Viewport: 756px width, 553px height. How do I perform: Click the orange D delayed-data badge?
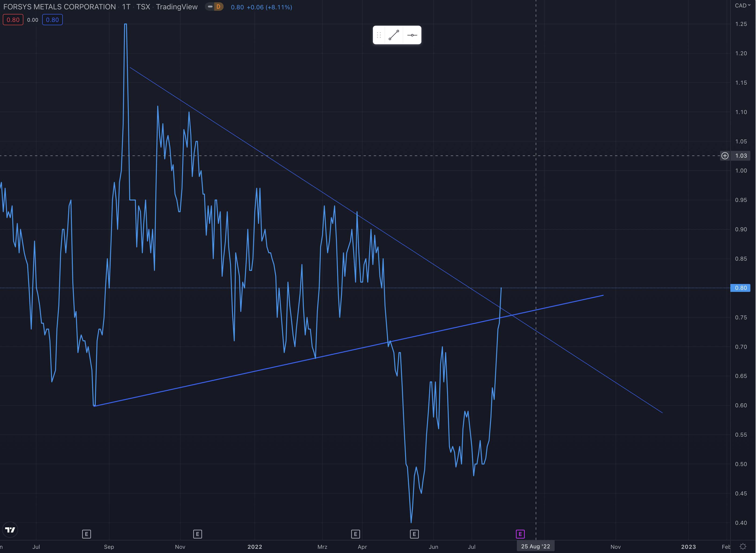218,7
